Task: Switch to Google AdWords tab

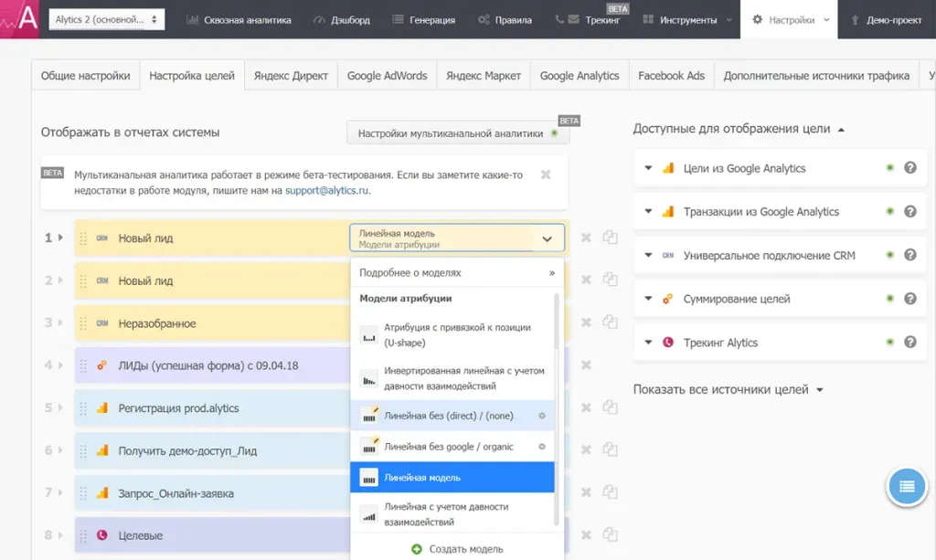Action: tap(387, 76)
